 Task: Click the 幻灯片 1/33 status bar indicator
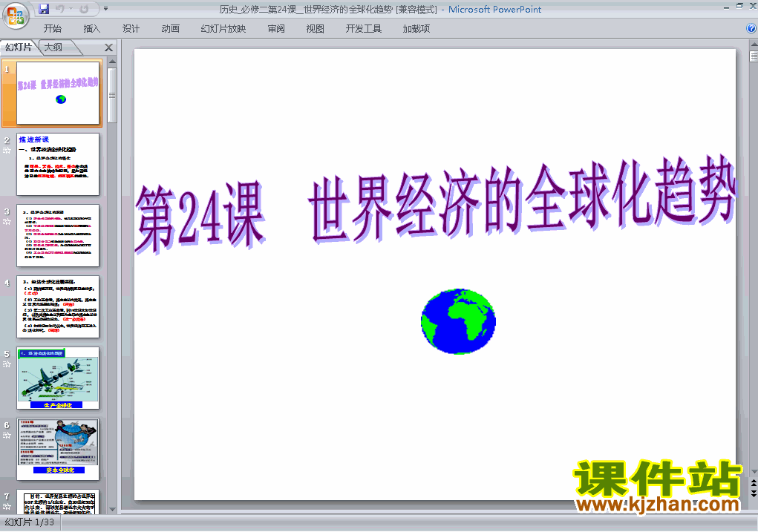click(30, 522)
